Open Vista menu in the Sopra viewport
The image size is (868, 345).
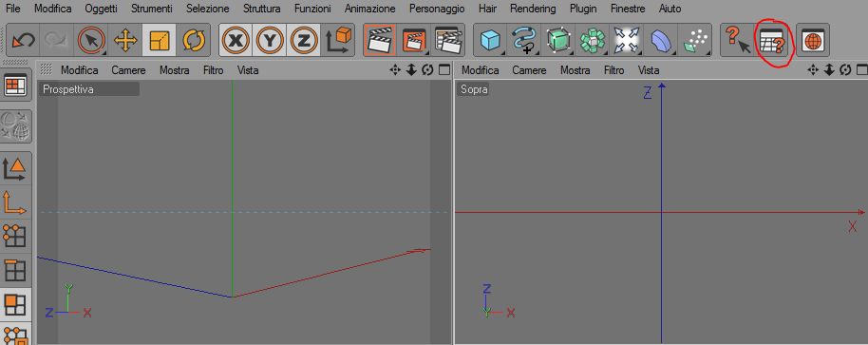point(649,70)
